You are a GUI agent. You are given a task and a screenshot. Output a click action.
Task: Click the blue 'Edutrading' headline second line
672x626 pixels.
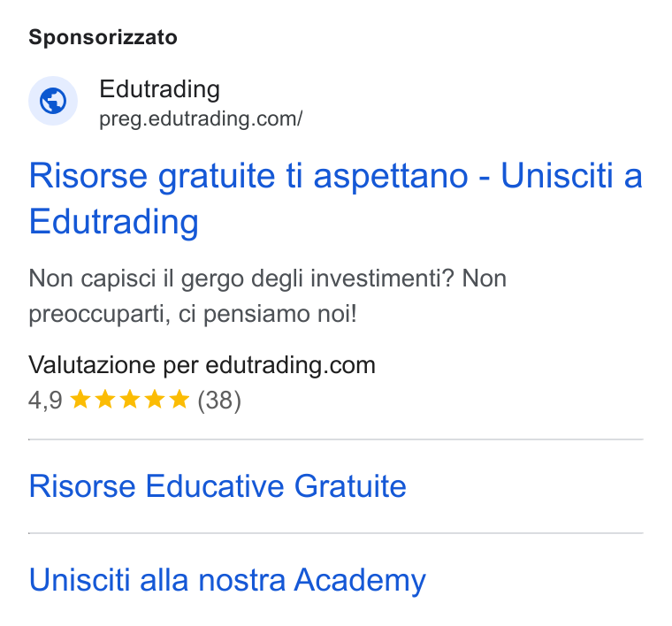pyautogui.click(x=113, y=222)
